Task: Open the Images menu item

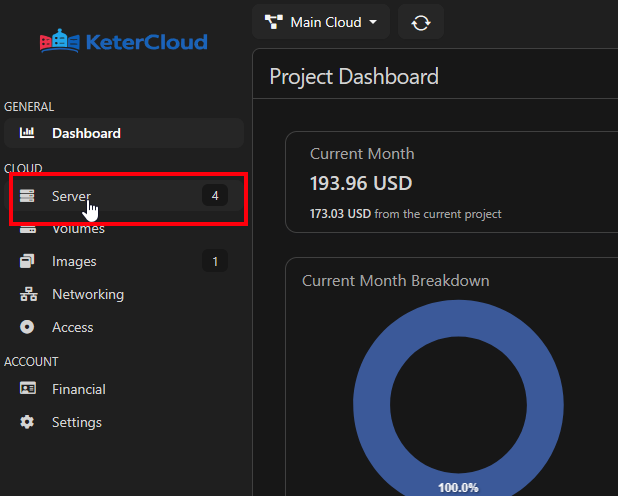Action: (124, 261)
